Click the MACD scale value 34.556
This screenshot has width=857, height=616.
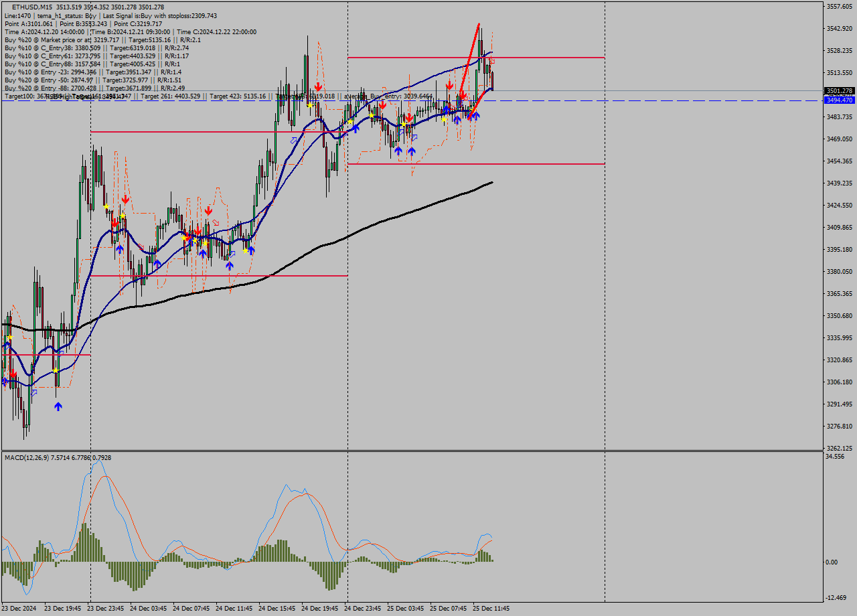click(836, 456)
